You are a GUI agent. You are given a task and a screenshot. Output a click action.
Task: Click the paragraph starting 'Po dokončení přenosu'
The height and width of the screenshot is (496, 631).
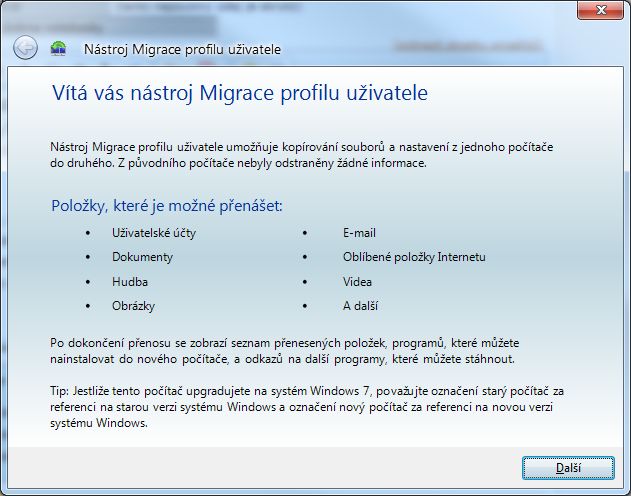pyautogui.click(x=285, y=351)
